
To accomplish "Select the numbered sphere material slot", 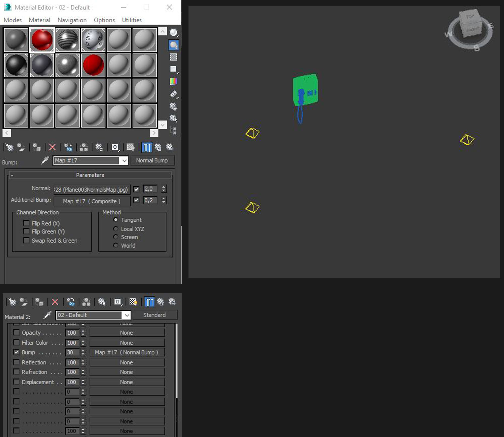I will [93, 40].
